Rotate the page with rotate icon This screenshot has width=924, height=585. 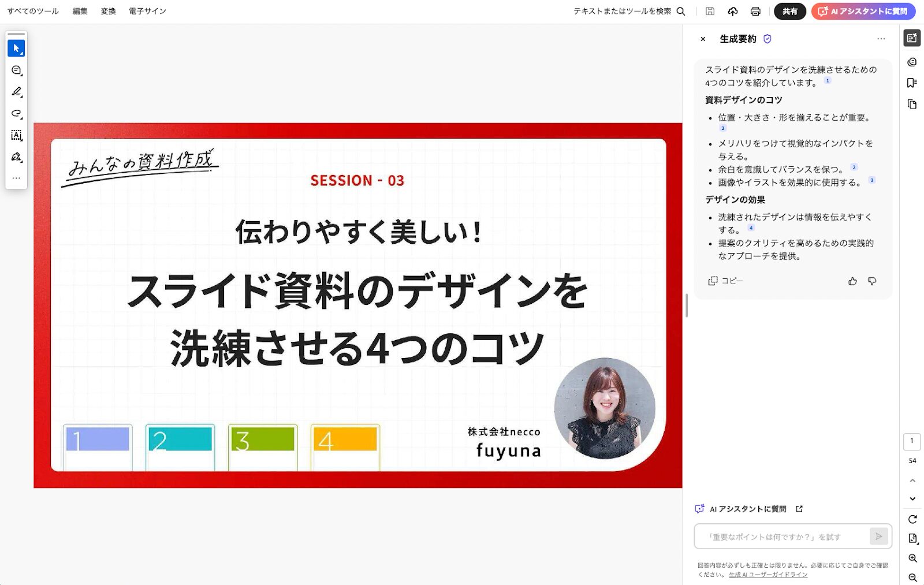coord(912,519)
